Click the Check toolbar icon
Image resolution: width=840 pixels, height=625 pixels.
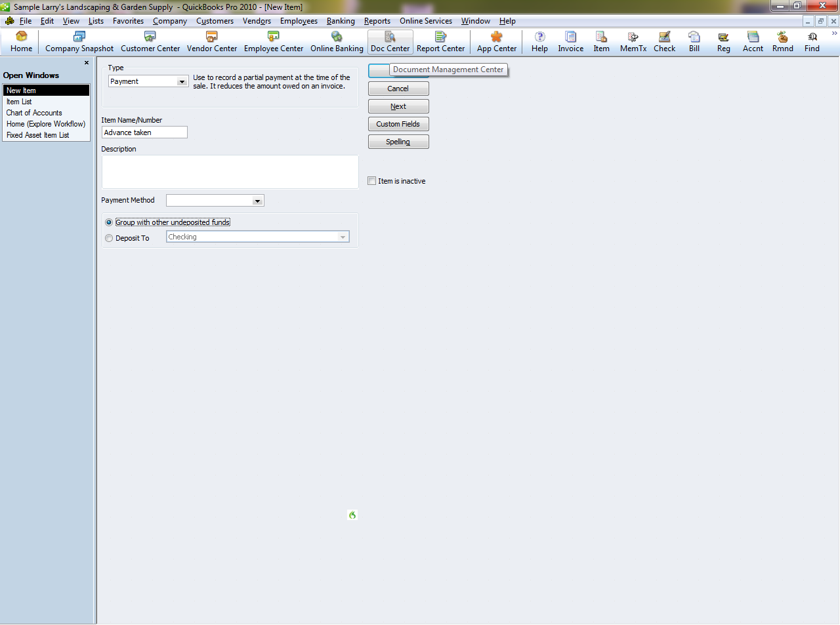[x=664, y=42]
